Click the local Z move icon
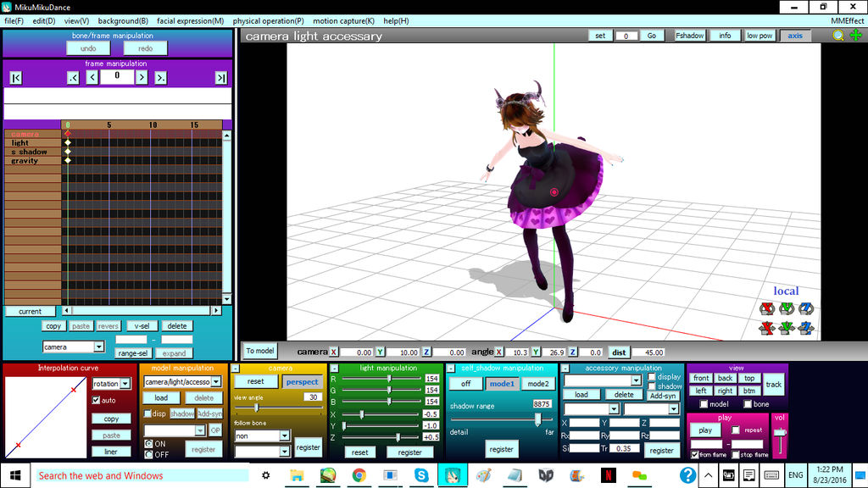Screen dimensions: 868x488 coord(805,328)
